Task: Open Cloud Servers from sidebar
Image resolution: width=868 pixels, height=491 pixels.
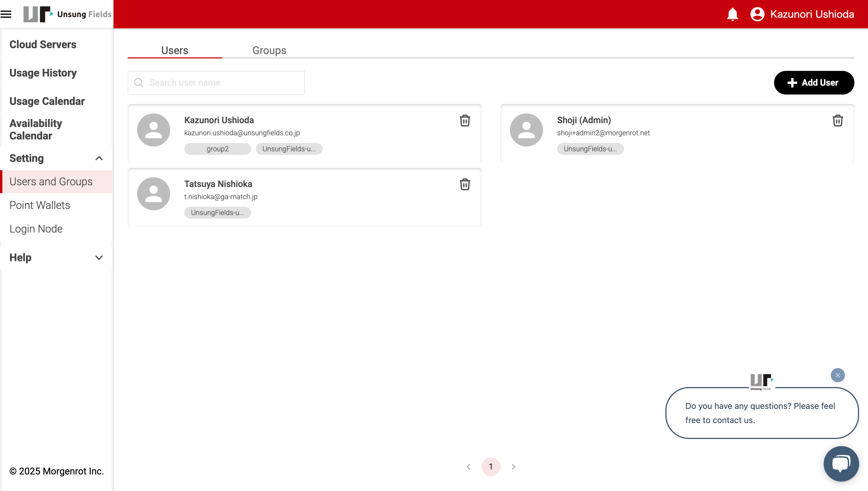Action: [43, 45]
